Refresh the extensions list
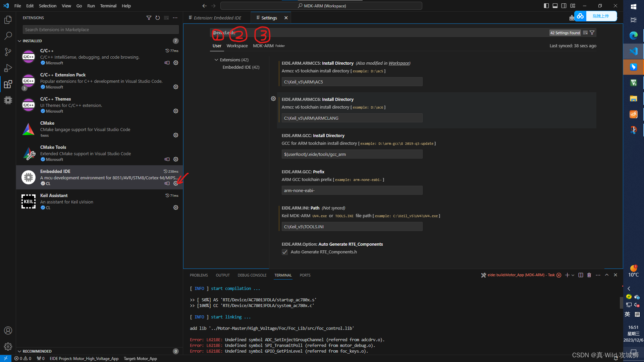644x362 pixels. 158,18
